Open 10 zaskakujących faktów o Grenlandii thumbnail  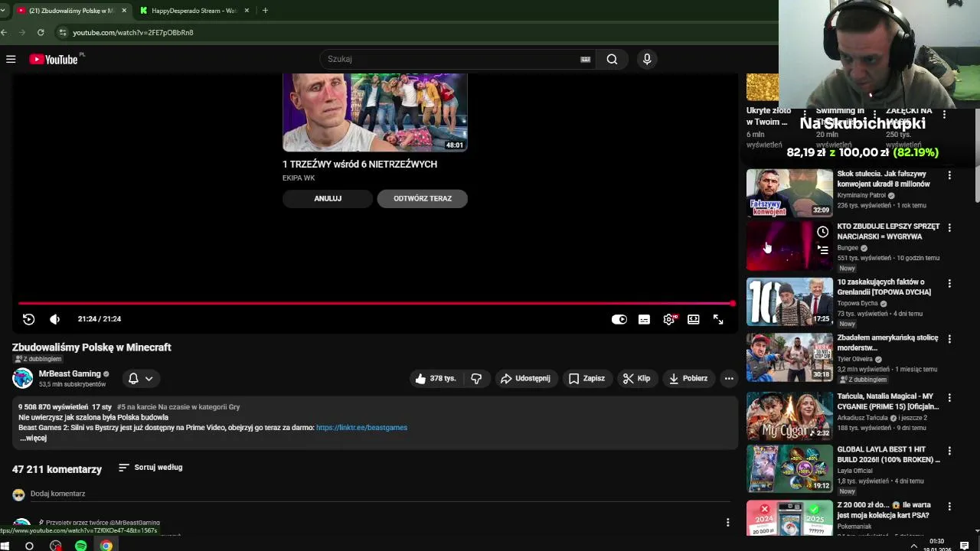[789, 302]
